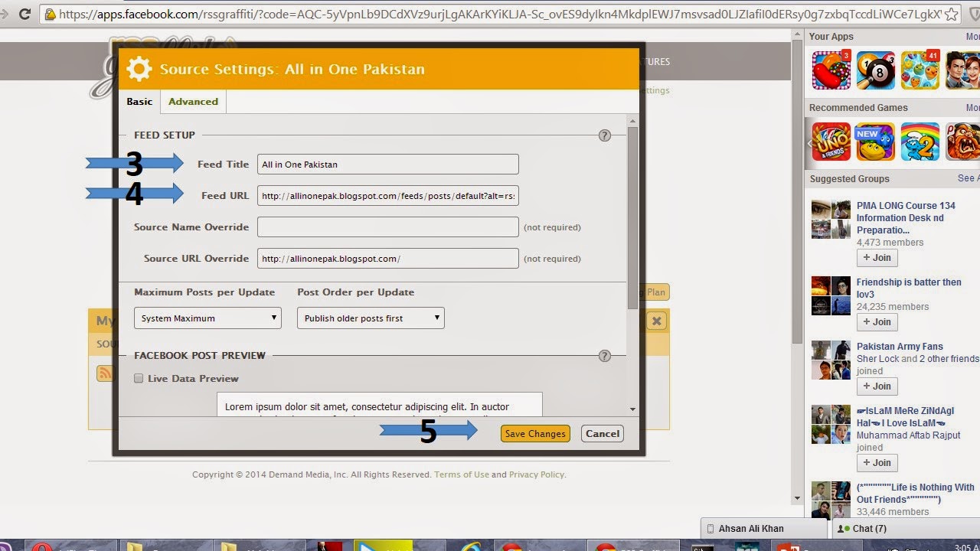The image size is (980, 551).
Task: Join the IsLaM MeRe ZiNdAgI group
Action: pyautogui.click(x=877, y=463)
